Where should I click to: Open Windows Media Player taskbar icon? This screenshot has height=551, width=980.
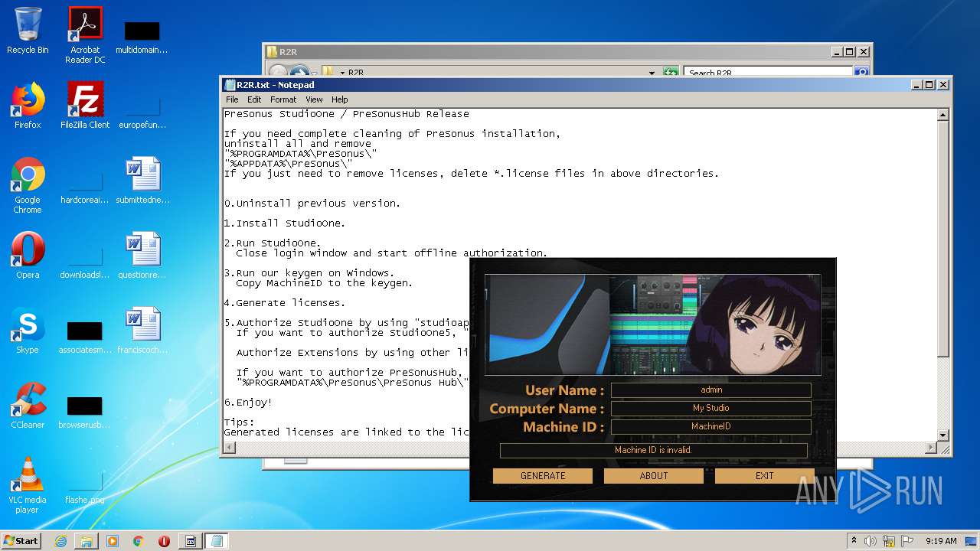[113, 540]
